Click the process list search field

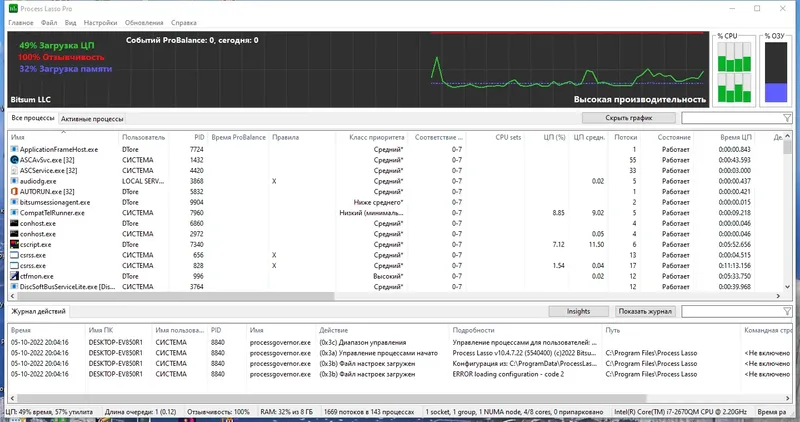tap(732, 118)
